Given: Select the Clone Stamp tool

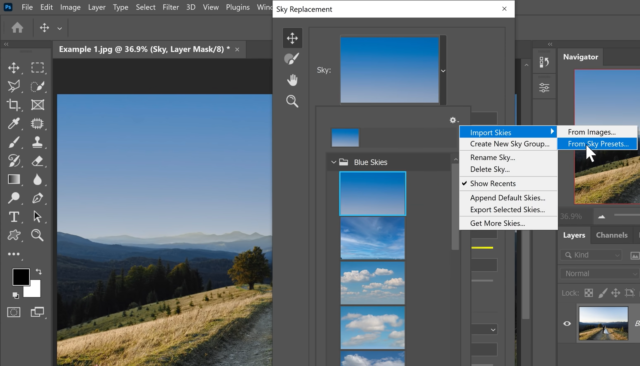Looking at the screenshot, I should (x=37, y=142).
